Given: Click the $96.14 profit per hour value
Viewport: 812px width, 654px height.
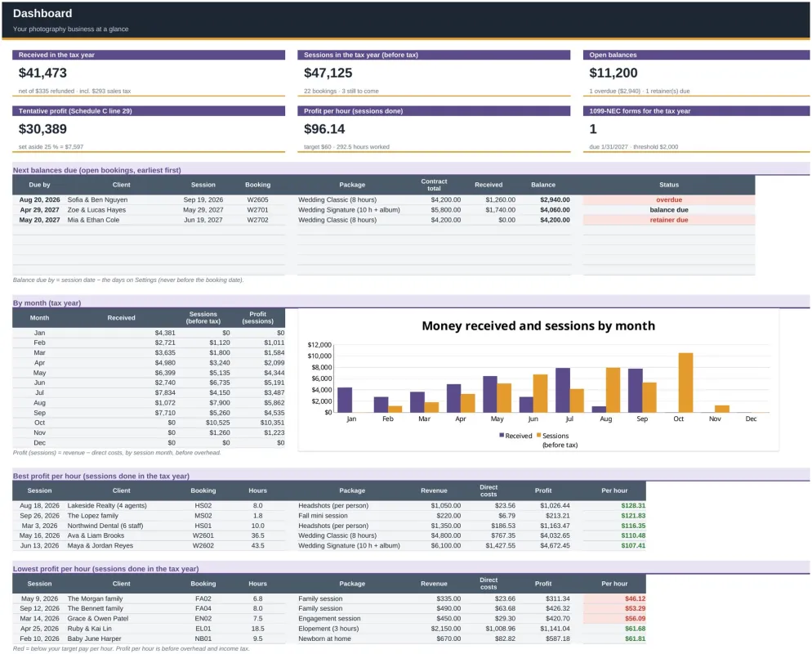Looking at the screenshot, I should pos(324,129).
